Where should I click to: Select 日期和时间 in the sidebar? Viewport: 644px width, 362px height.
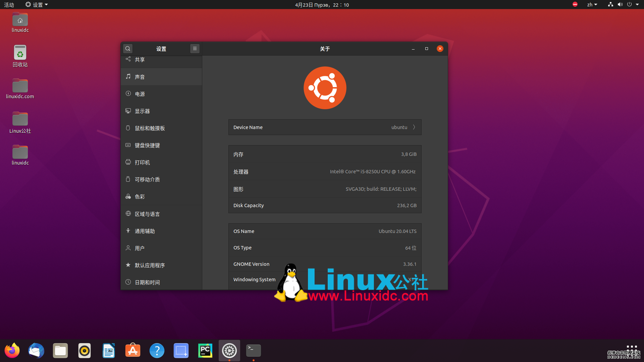click(x=161, y=282)
